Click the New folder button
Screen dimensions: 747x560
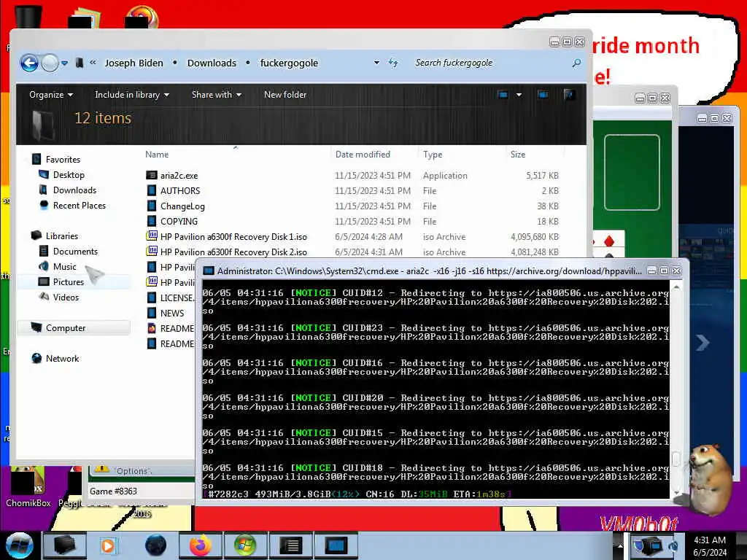coord(285,95)
